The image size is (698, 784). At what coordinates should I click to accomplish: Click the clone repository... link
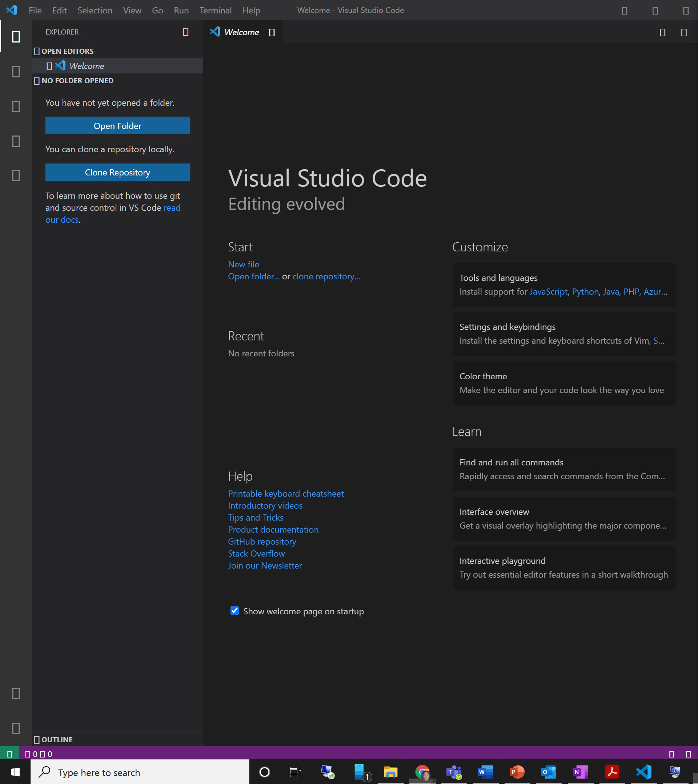pos(326,276)
